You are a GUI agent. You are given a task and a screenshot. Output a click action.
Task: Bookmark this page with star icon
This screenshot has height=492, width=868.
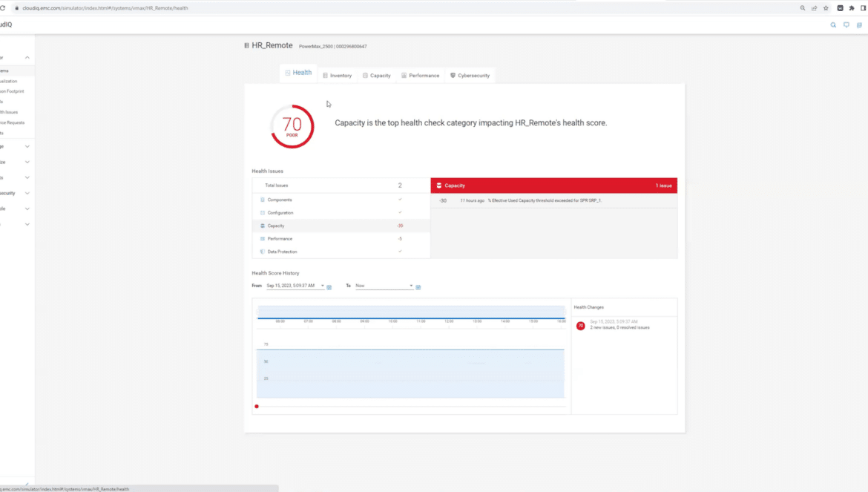(826, 8)
